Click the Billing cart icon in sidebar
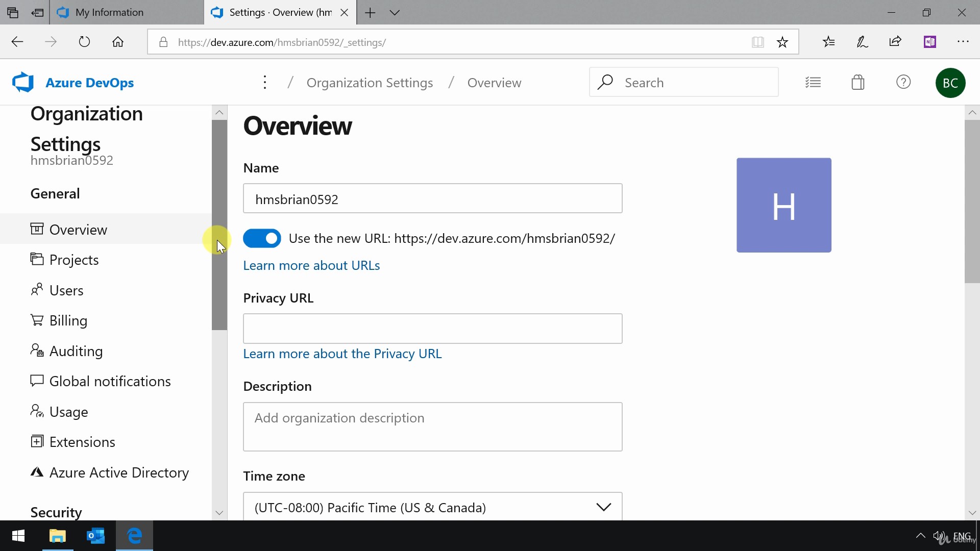This screenshot has width=980, height=551. pos(37,320)
